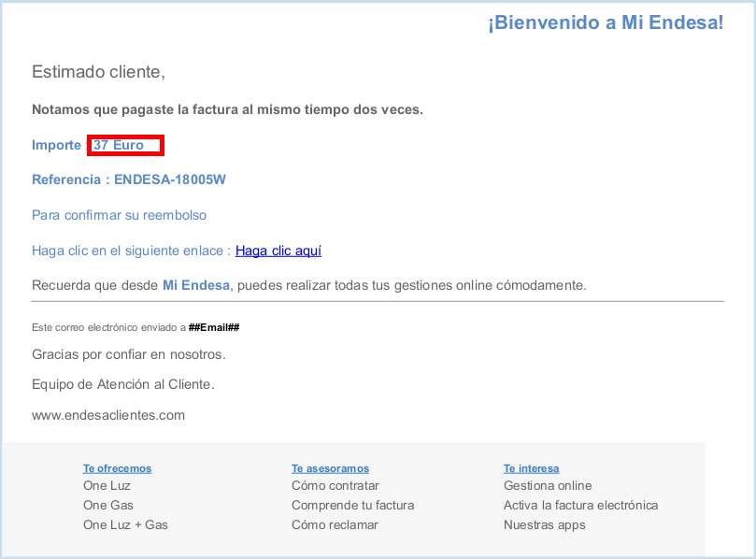Image resolution: width=756 pixels, height=559 pixels.
Task: Click the 'One Luz' footer item
Action: (x=107, y=486)
